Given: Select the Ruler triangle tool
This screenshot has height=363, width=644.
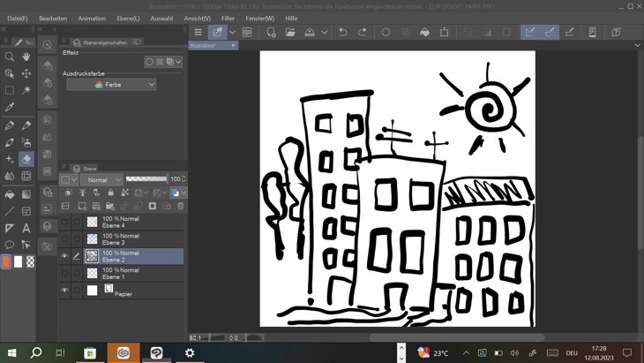Looking at the screenshot, I should coord(10,228).
